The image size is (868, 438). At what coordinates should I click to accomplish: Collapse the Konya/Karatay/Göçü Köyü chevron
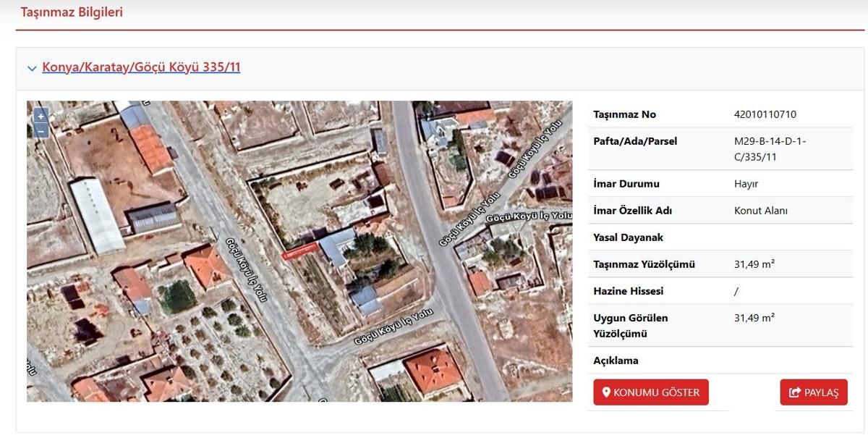click(x=32, y=69)
